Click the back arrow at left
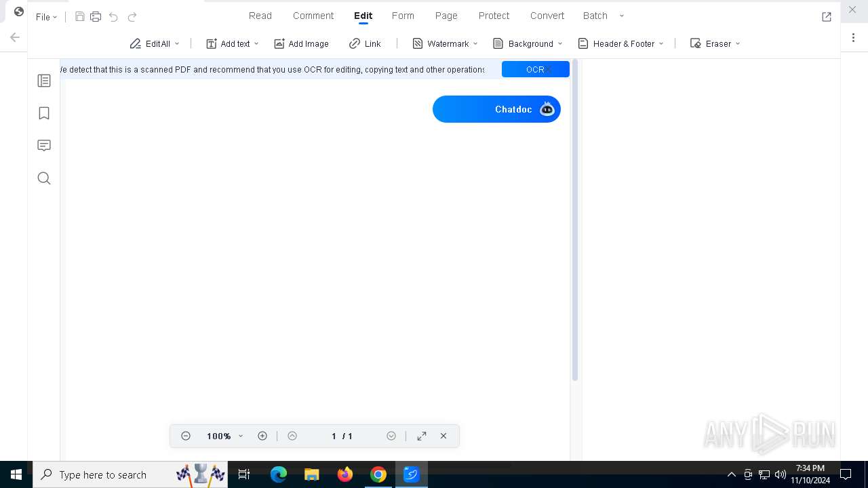Screen dimensions: 868x488 pos(15,38)
